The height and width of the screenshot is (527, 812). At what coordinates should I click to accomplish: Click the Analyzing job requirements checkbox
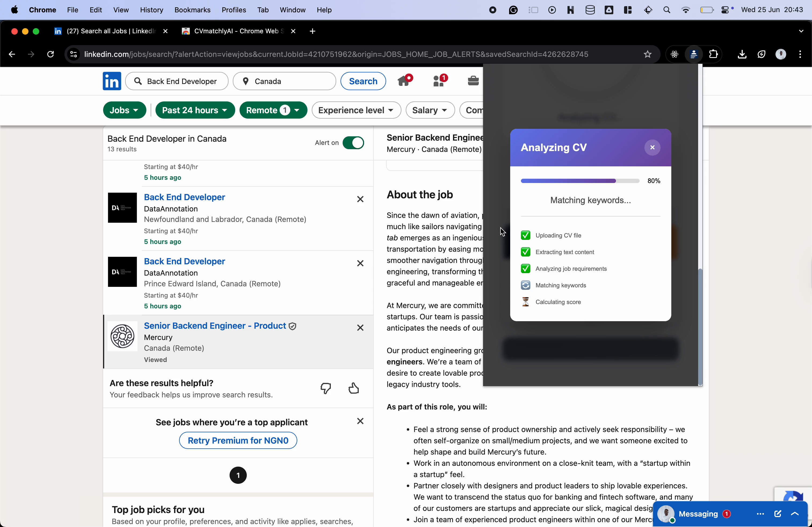click(525, 269)
